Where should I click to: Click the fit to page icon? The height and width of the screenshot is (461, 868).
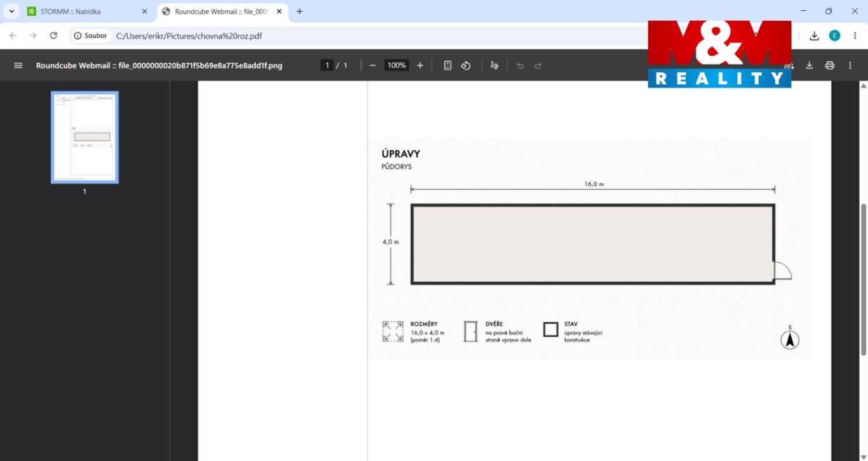[448, 65]
